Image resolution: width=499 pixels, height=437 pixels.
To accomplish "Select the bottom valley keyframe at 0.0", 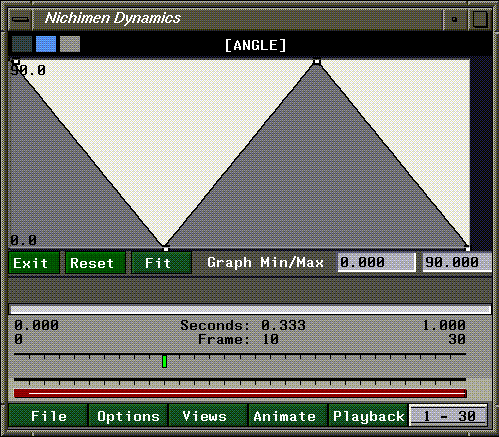I will 166,248.
